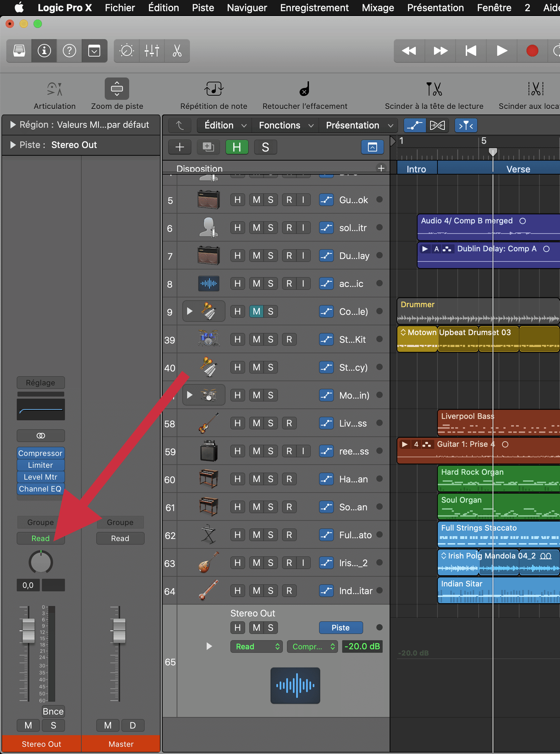
Task: Click Master channel volume fader
Action: 119,631
